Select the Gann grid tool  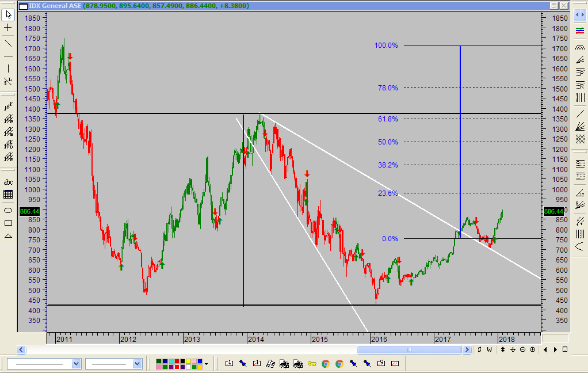[580, 139]
